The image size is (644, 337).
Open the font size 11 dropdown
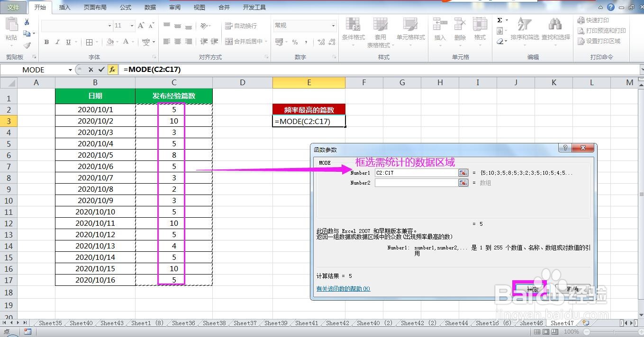[131, 26]
